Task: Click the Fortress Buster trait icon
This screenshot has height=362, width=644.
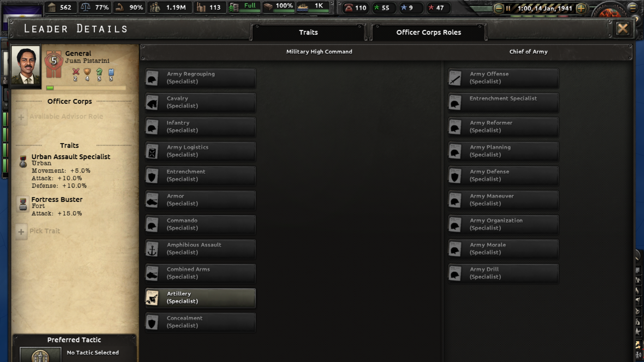Action: click(x=23, y=204)
